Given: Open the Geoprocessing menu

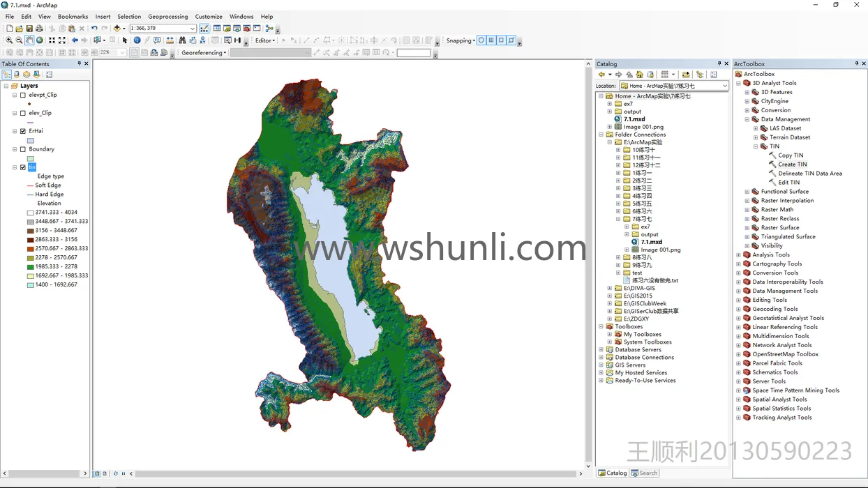Looking at the screenshot, I should [167, 17].
